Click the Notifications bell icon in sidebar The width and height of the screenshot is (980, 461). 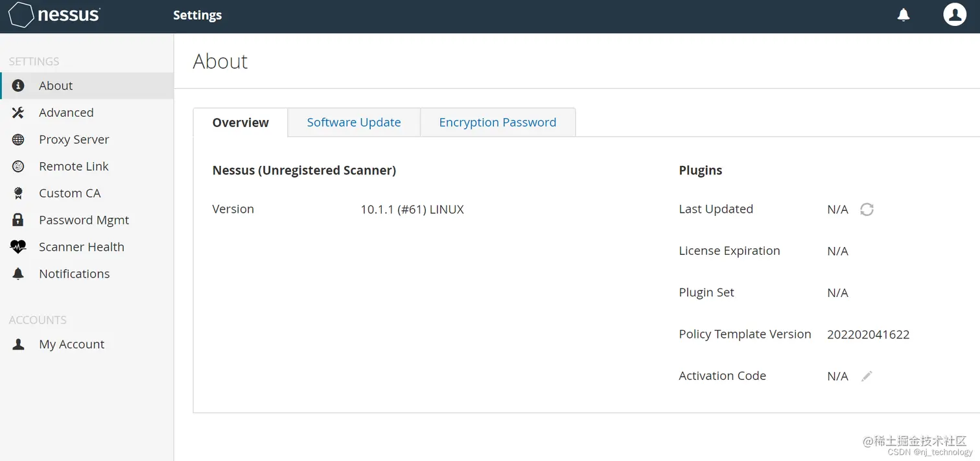pyautogui.click(x=18, y=274)
